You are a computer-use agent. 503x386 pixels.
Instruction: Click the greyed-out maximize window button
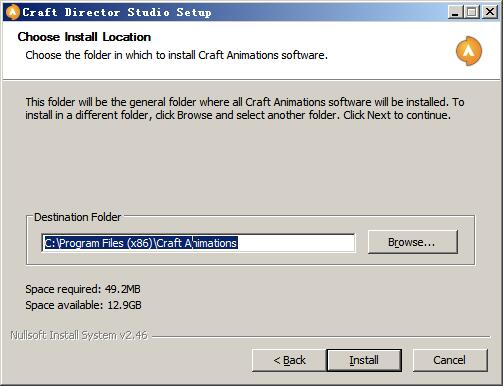point(472,12)
